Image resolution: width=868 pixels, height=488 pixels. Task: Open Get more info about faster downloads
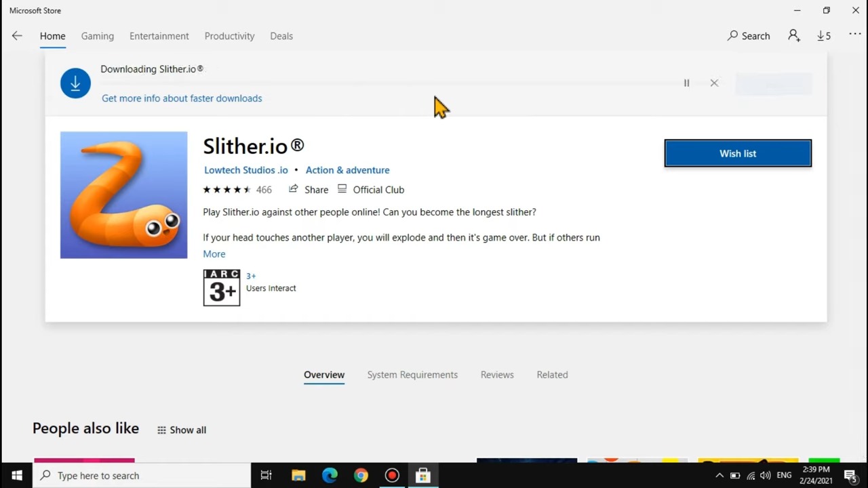(x=182, y=98)
